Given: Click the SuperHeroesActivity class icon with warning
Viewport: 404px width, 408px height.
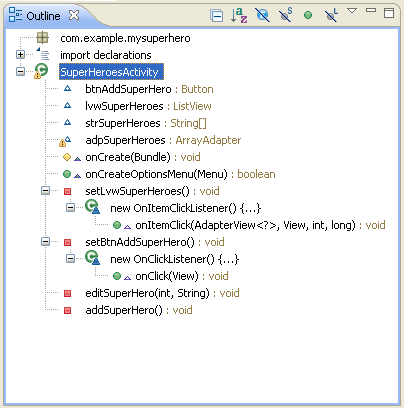Looking at the screenshot, I should coord(41,71).
